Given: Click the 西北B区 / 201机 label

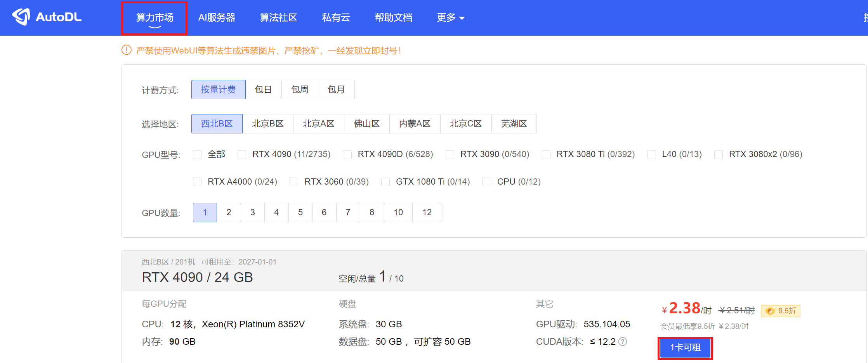Looking at the screenshot, I should (168, 262).
